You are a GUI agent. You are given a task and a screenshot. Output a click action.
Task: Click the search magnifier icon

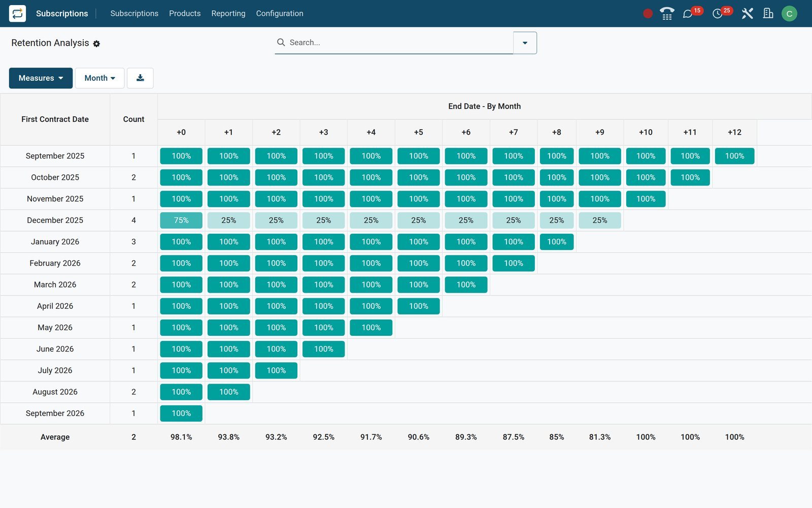[281, 42]
